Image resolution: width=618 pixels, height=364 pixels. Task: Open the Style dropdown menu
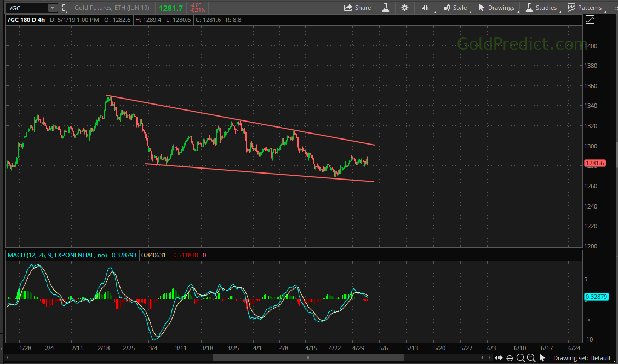[x=455, y=8]
